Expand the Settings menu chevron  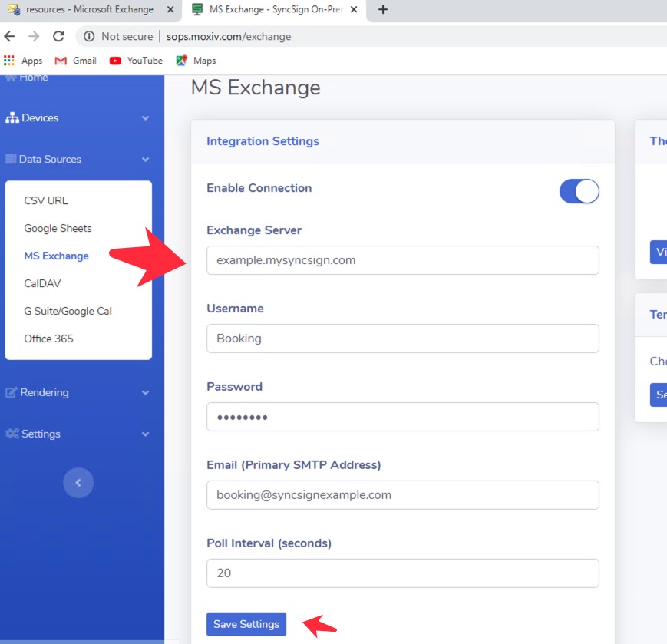tap(146, 434)
